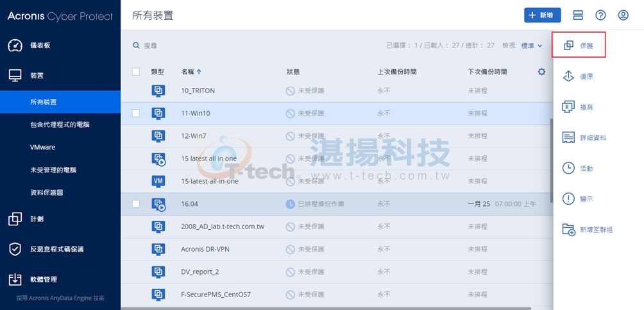Click the type icon for Acronis DR-VPN

pos(158,249)
